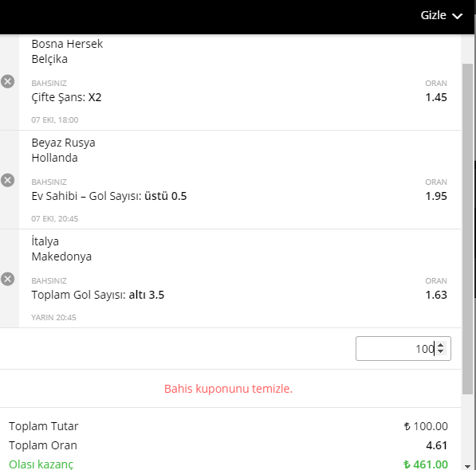The width and height of the screenshot is (476, 470).
Task: Click the Makedonya team name
Action: click(x=61, y=257)
